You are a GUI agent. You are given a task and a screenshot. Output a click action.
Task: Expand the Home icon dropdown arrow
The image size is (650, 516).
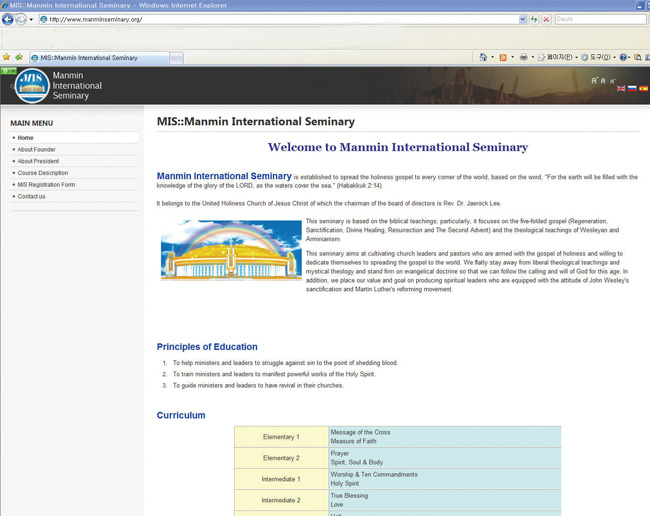[492, 57]
